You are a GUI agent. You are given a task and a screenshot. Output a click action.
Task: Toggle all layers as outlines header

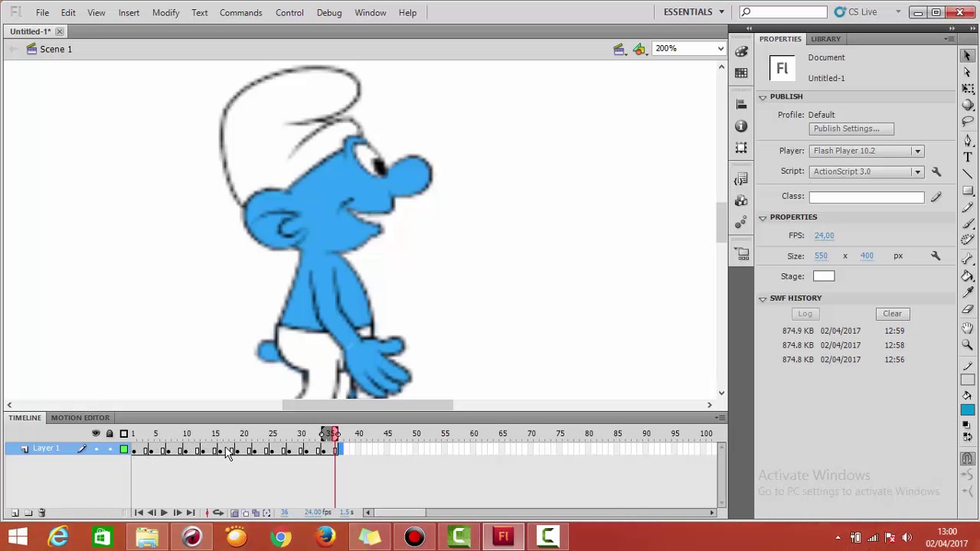123,433
